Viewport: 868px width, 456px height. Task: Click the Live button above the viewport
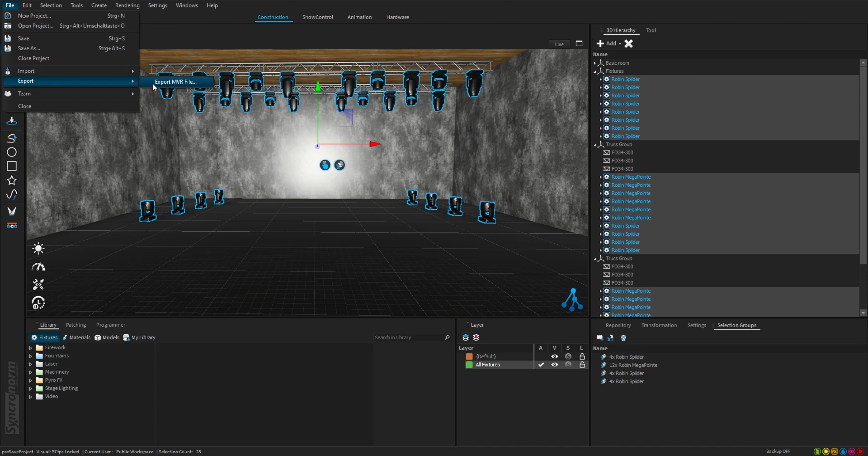559,44
